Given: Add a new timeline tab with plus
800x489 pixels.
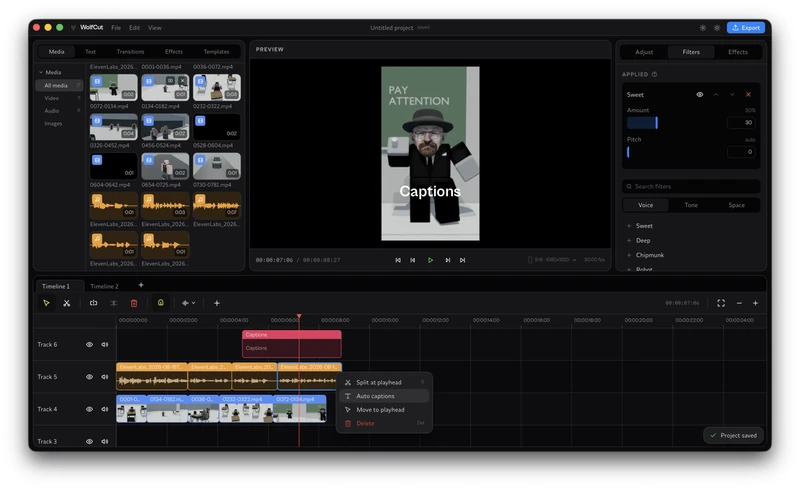Looking at the screenshot, I should click(x=141, y=285).
